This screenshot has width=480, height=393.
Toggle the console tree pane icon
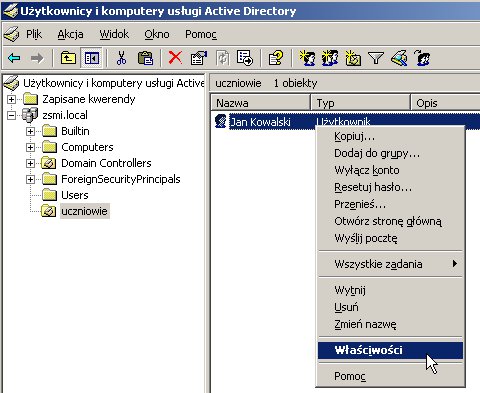coord(92,58)
